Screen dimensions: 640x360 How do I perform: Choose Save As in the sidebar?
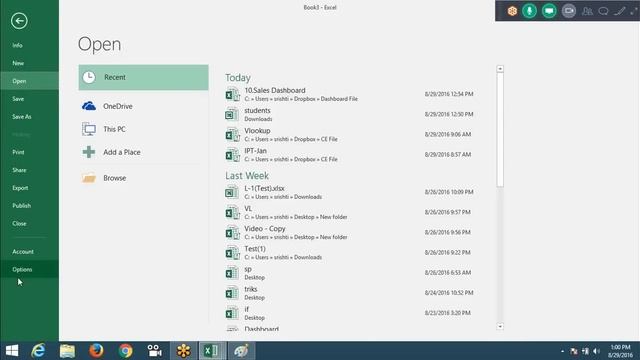click(x=22, y=117)
